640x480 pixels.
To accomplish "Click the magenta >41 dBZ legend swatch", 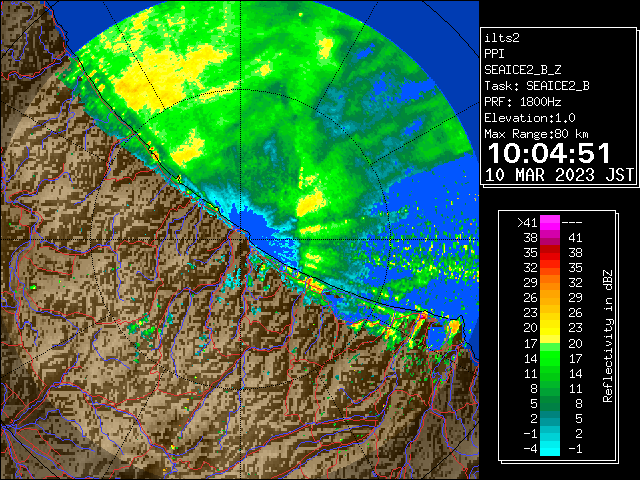I will [x=550, y=223].
